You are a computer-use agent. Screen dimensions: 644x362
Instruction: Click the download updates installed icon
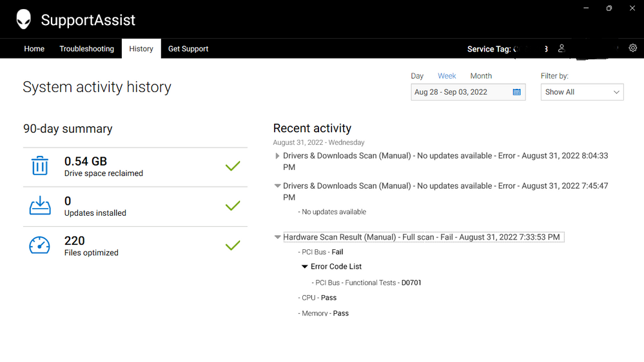(x=40, y=205)
